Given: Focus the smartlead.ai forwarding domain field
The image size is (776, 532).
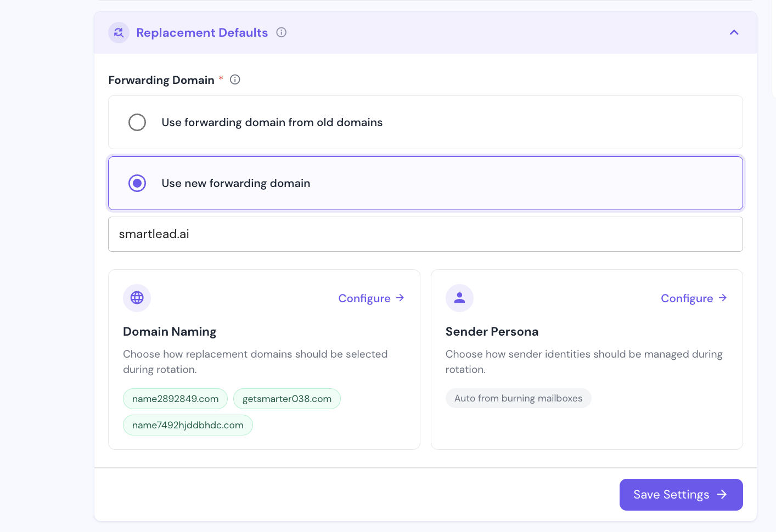Looking at the screenshot, I should [x=425, y=234].
